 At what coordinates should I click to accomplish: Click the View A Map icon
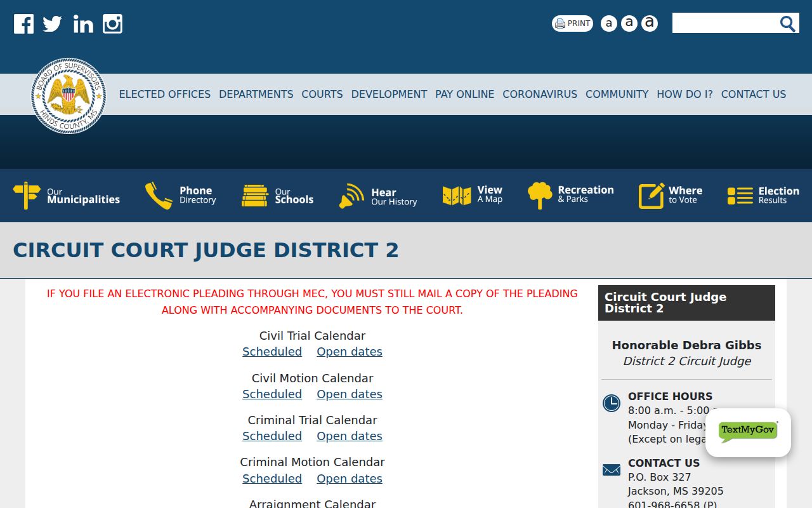click(457, 196)
